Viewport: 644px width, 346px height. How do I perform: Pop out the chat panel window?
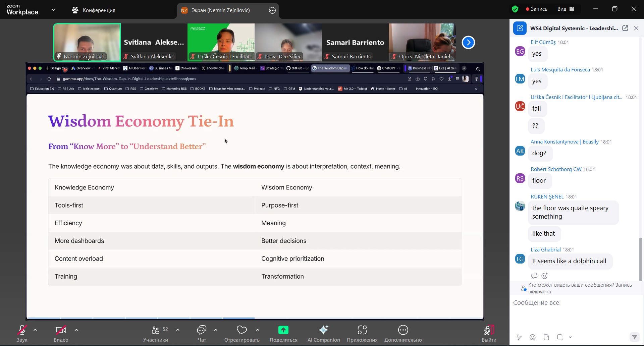(x=625, y=28)
